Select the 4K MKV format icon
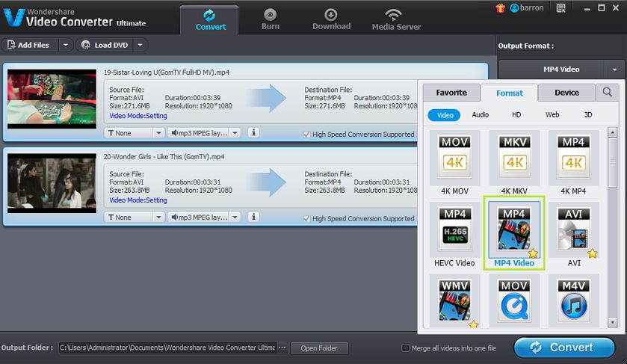The height and width of the screenshot is (364, 627). coord(514,157)
